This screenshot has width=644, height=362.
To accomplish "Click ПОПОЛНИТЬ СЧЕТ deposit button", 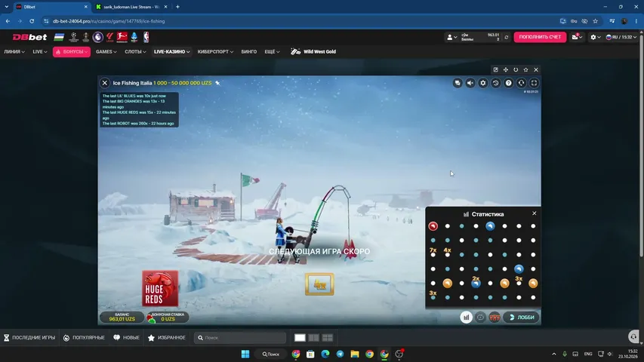I will tap(540, 37).
